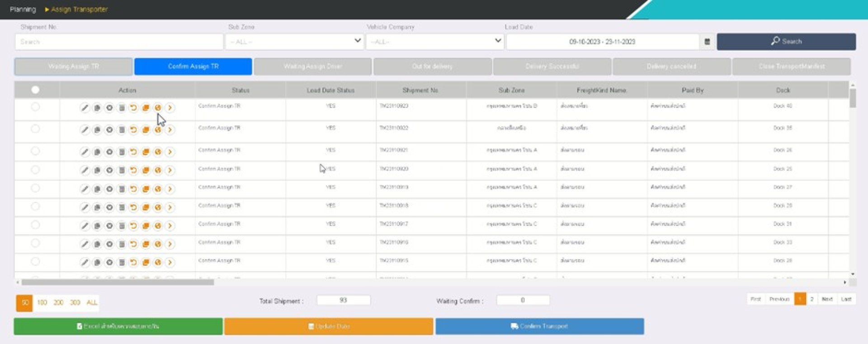Toggle the select-all circle in the table header
Viewport: 868px width, 344px height.
click(x=35, y=90)
